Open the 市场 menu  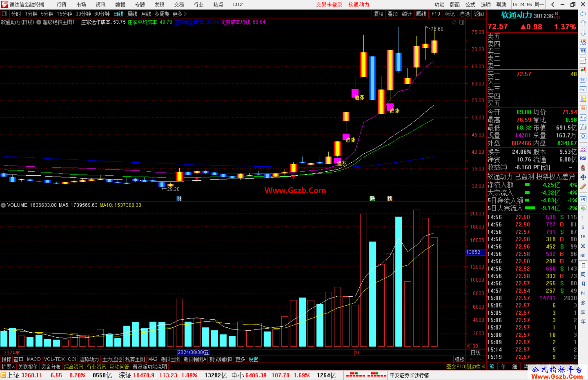pyautogui.click(x=81, y=5)
